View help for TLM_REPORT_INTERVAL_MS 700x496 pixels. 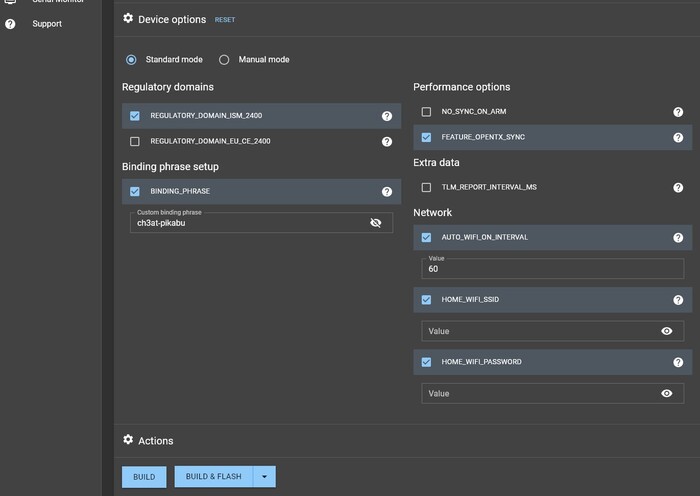pos(678,187)
